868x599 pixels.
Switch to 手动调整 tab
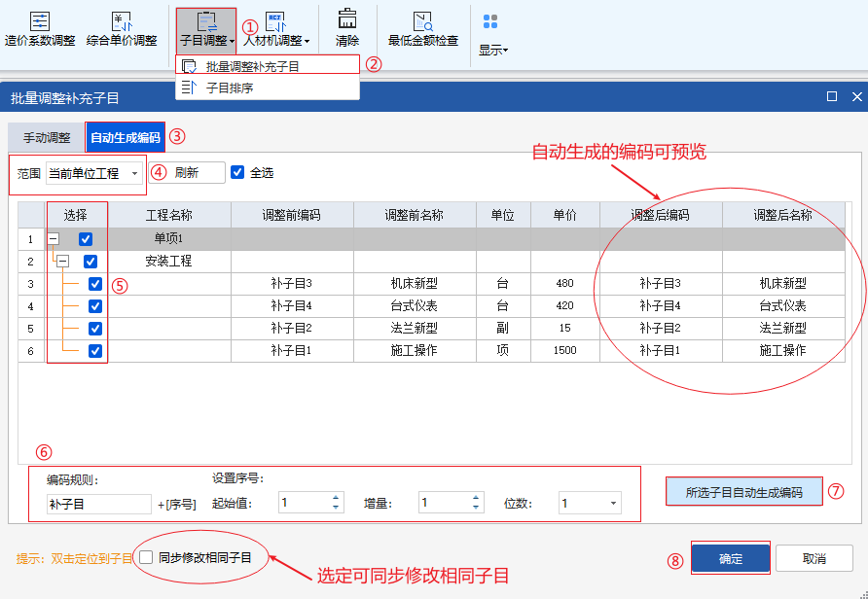[x=47, y=137]
